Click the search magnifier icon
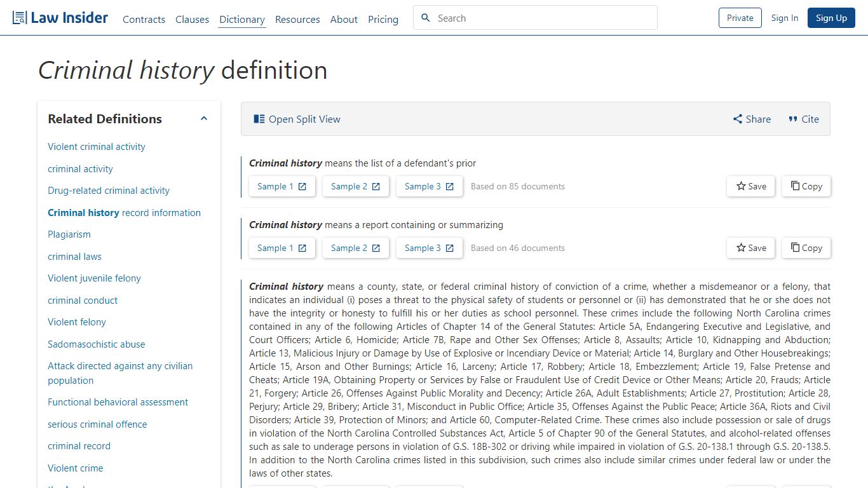Image resolution: width=868 pixels, height=488 pixels. pyautogui.click(x=426, y=18)
